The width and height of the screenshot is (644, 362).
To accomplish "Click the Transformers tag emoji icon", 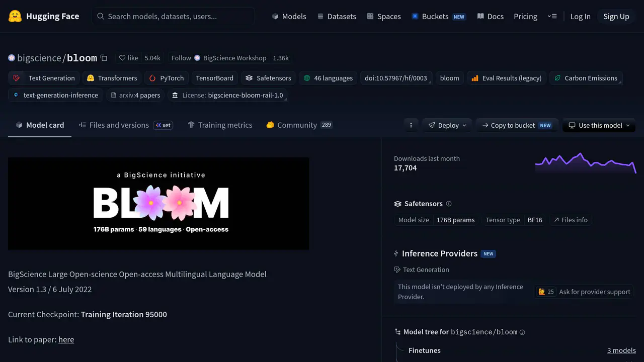I will tap(91, 78).
